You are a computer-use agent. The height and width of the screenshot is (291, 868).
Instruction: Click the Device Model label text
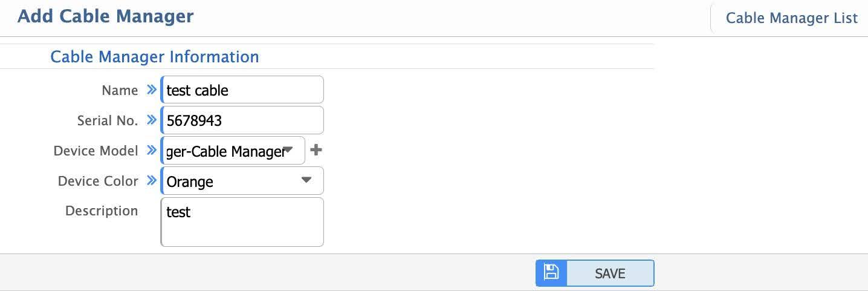[x=96, y=151]
